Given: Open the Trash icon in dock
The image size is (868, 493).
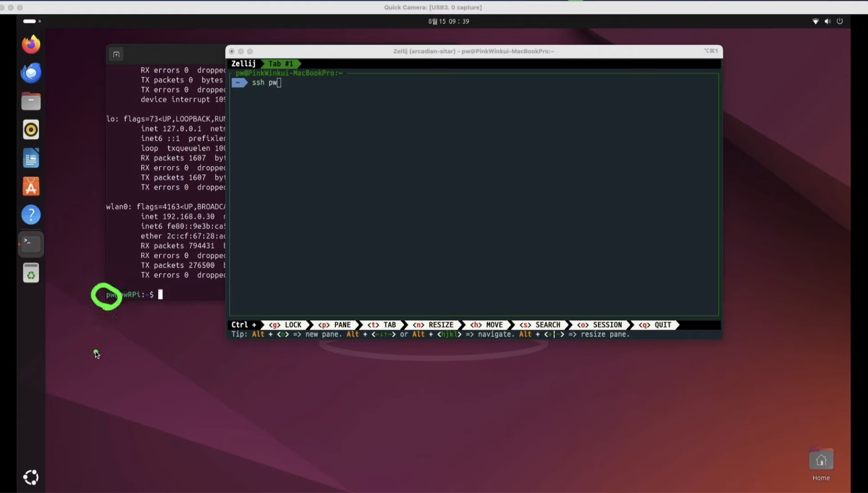Looking at the screenshot, I should [x=31, y=273].
